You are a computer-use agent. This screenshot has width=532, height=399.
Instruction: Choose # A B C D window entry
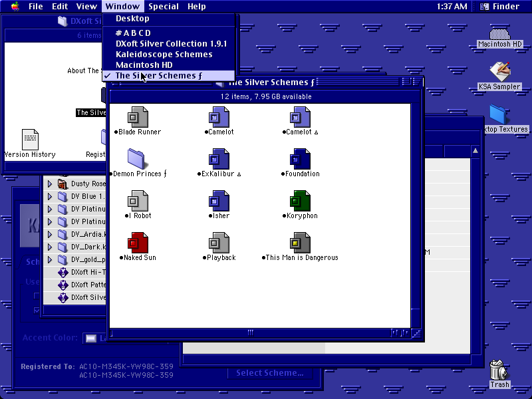(169, 33)
